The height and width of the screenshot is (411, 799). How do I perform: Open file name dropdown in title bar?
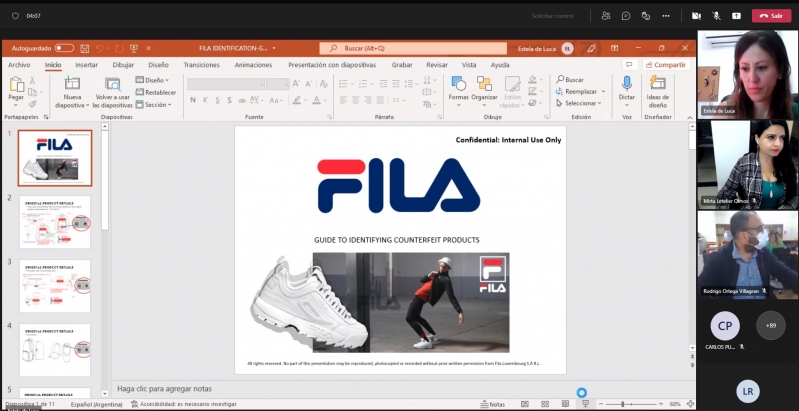(274, 48)
